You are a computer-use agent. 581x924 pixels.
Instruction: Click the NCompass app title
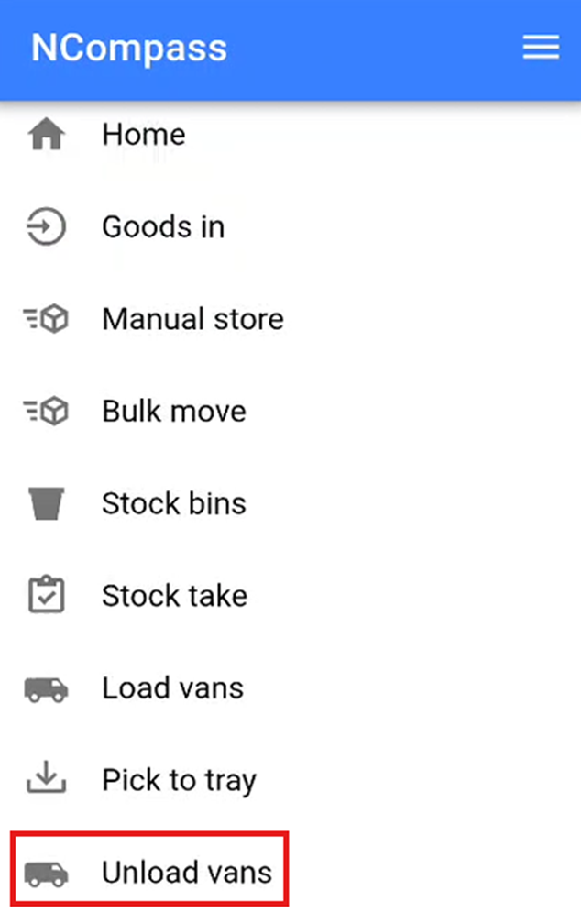129,48
